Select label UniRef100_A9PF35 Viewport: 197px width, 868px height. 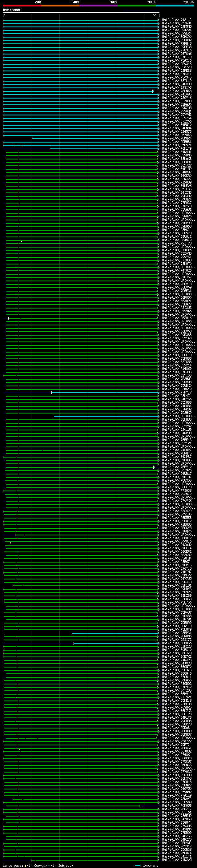177,47
